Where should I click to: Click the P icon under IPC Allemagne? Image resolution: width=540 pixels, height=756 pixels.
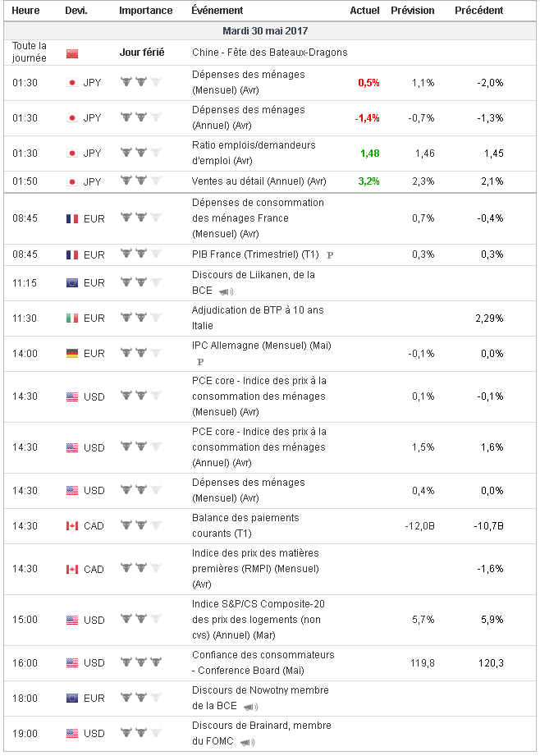click(199, 361)
